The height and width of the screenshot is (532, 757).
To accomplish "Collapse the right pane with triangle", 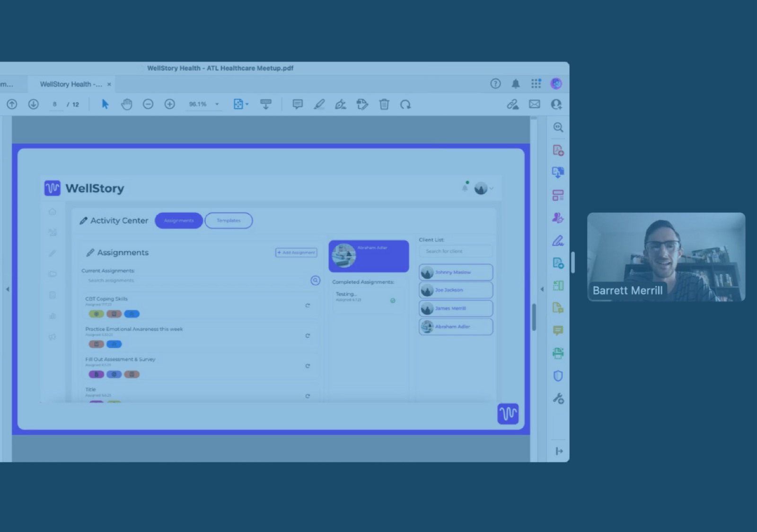I will [542, 289].
